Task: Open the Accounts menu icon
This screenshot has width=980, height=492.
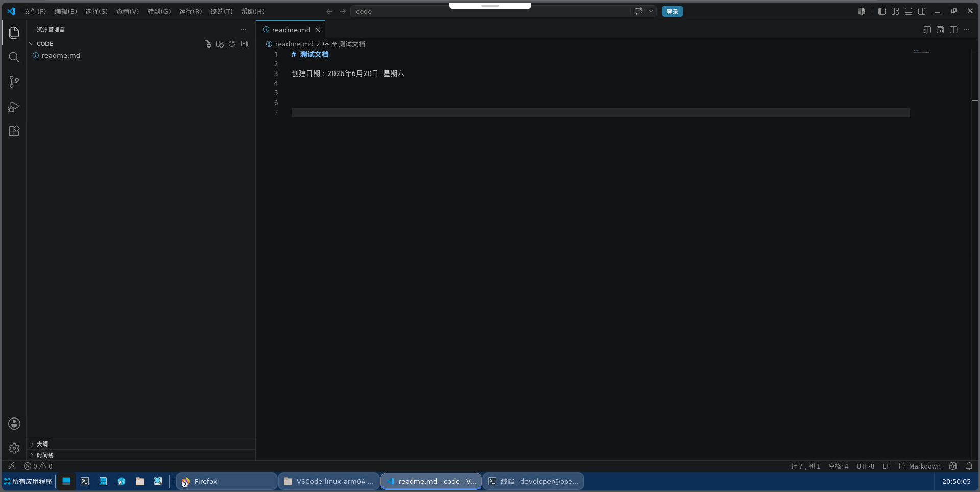Action: click(x=14, y=424)
